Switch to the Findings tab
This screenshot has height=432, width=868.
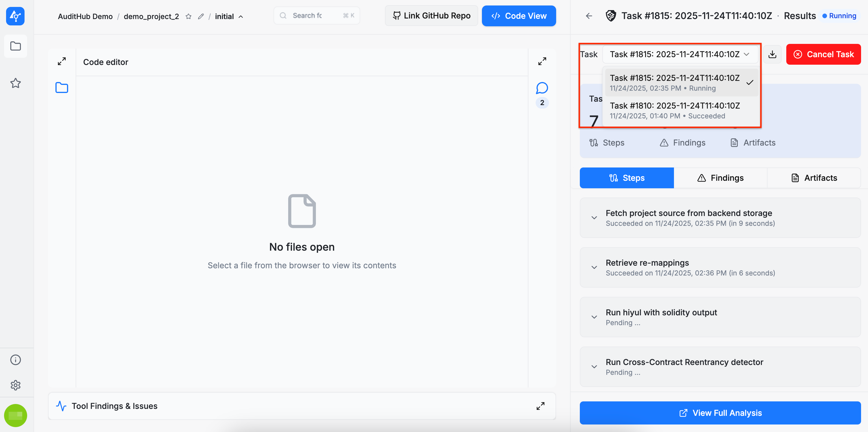pos(720,178)
